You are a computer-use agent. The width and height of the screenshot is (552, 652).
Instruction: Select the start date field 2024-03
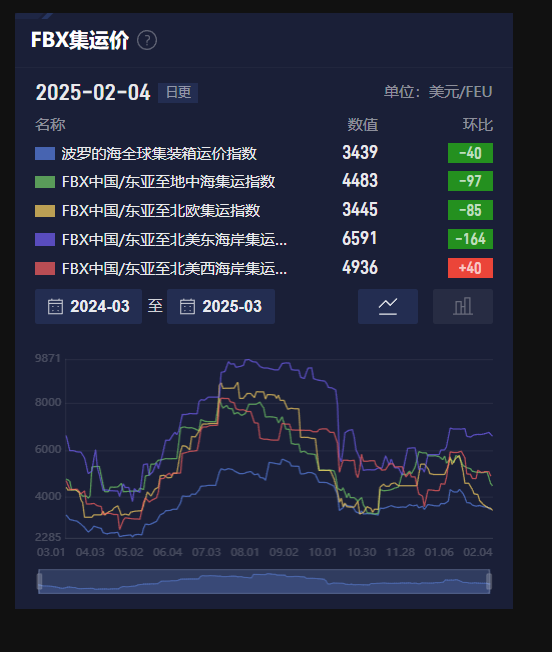89,306
